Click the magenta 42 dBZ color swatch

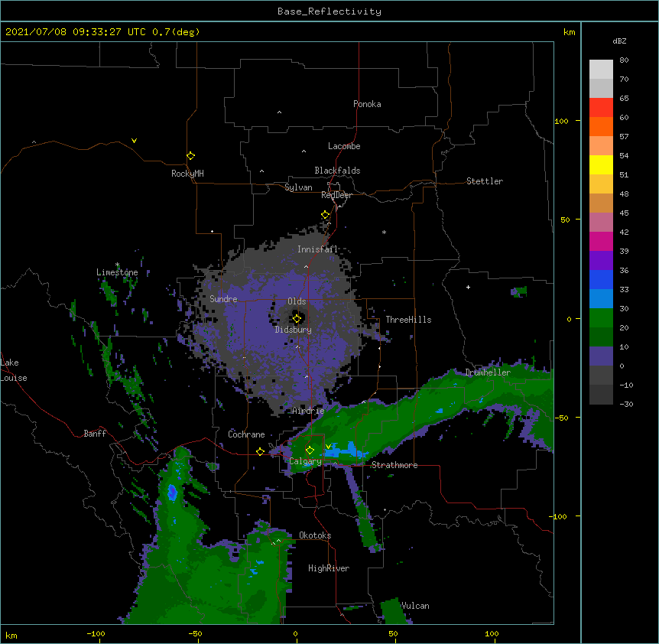click(x=601, y=241)
